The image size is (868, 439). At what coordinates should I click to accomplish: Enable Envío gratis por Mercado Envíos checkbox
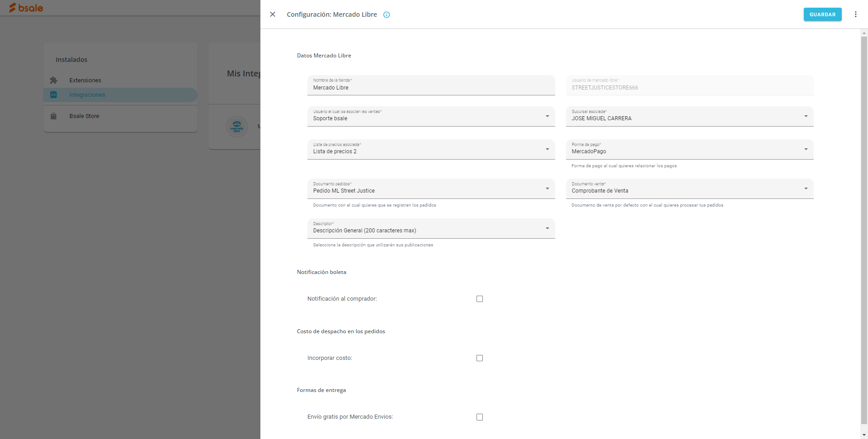point(480,417)
